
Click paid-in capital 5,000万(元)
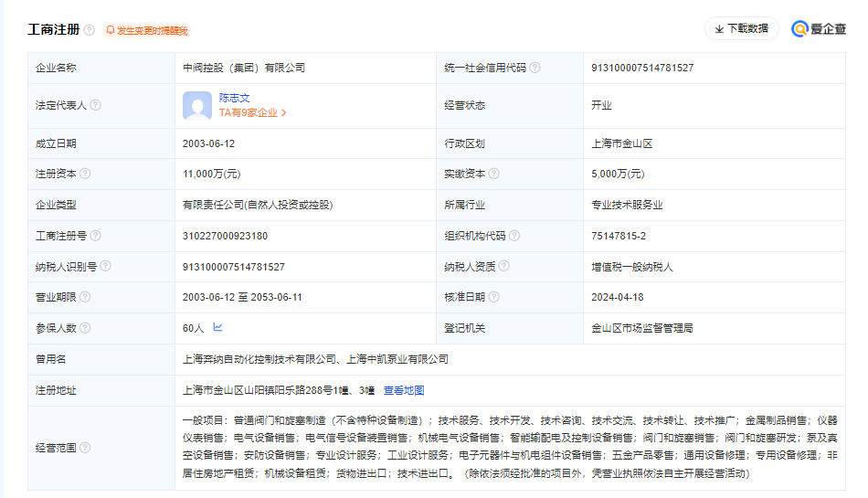[x=618, y=174]
